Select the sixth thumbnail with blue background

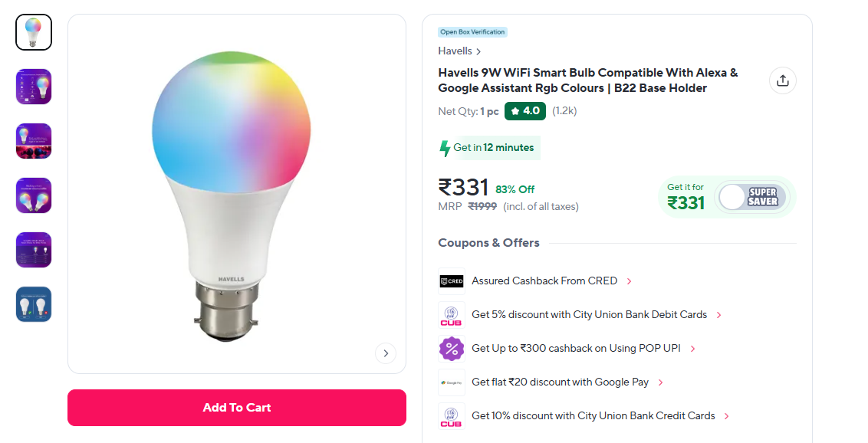tap(34, 304)
